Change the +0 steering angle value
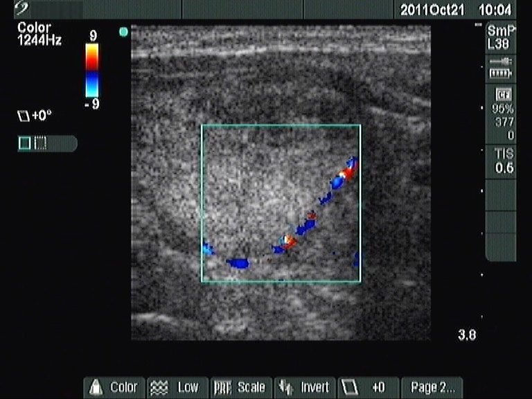 [378, 387]
